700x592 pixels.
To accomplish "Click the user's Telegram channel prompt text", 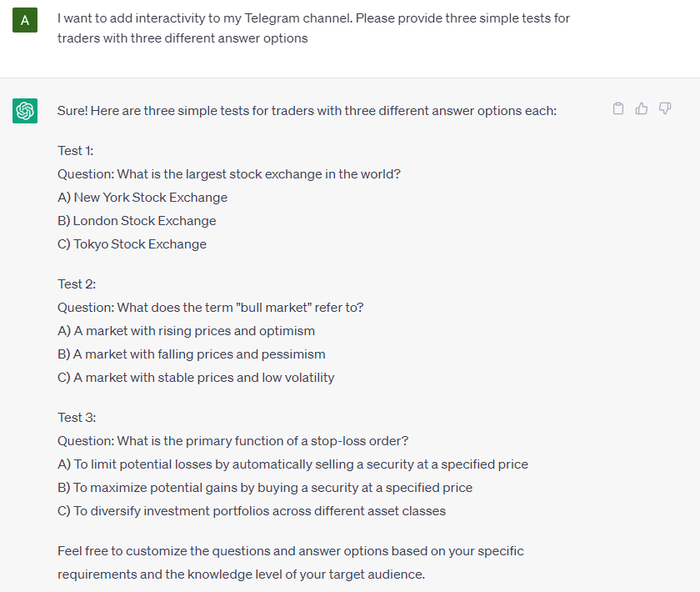I will (x=313, y=28).
